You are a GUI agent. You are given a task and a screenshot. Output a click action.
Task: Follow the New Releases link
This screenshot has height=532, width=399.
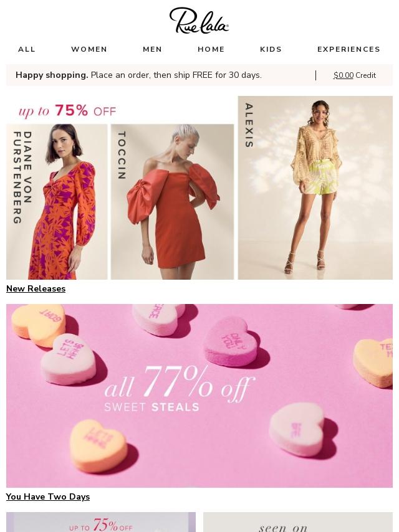click(36, 288)
